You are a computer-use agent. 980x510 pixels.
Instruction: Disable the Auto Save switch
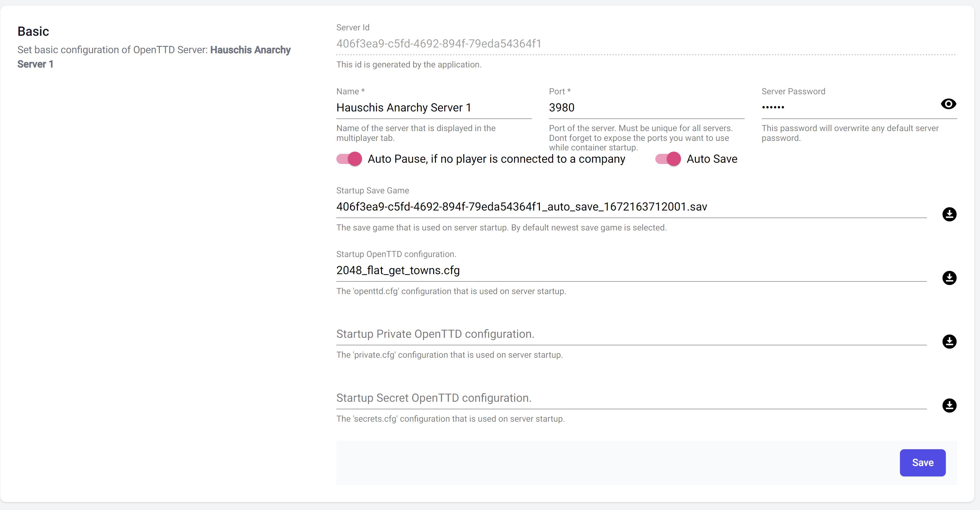(x=668, y=159)
